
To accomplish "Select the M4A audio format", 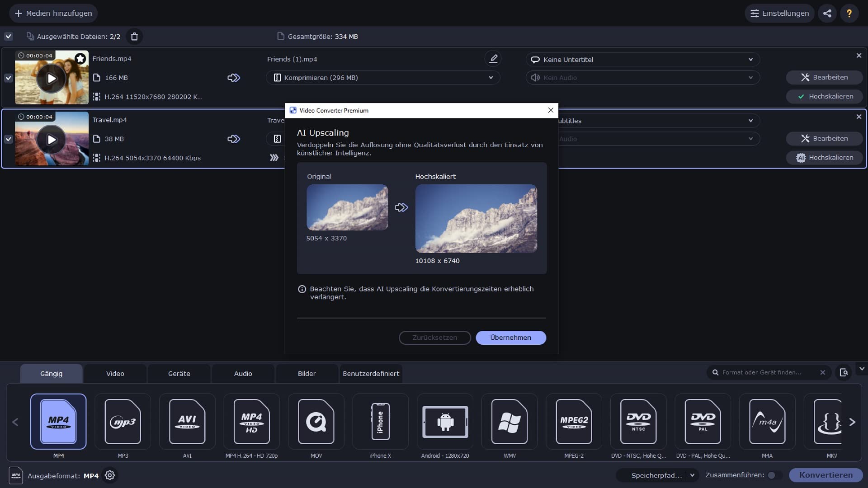I will pyautogui.click(x=767, y=422).
